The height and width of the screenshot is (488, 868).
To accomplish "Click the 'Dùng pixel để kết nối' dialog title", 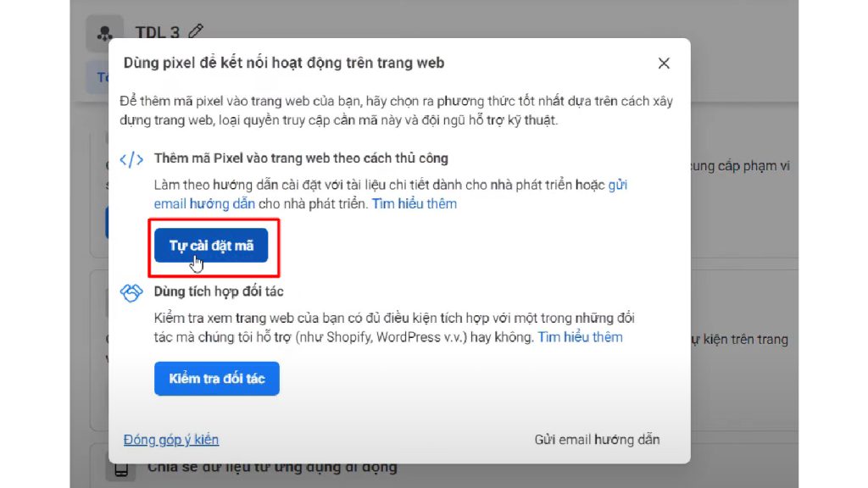I will tap(284, 63).
